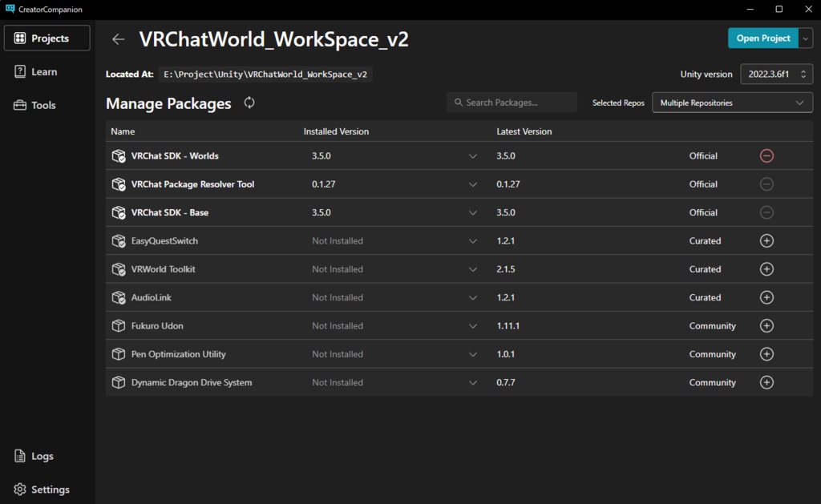
Task: Maximize the CreatorCompanion window
Action: click(x=779, y=9)
